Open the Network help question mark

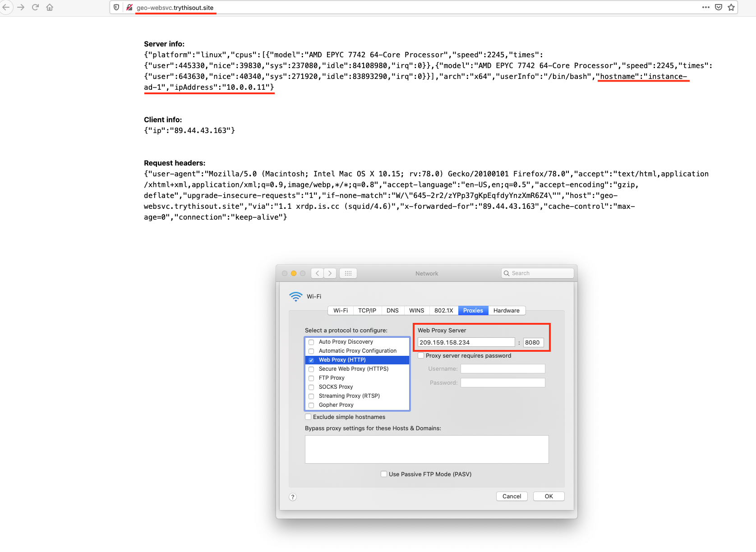[x=293, y=497]
